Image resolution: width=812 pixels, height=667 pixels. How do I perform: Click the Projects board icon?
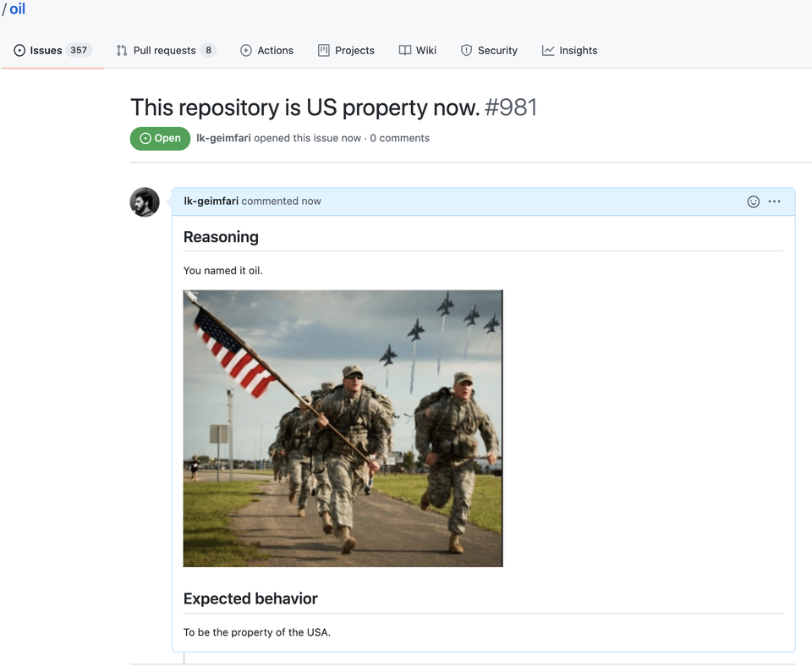pyautogui.click(x=323, y=51)
